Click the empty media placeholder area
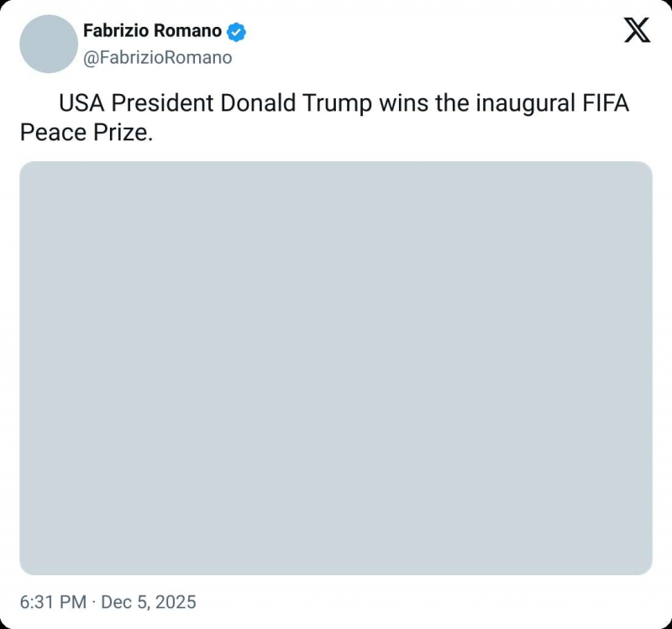672x629 pixels. [x=336, y=365]
